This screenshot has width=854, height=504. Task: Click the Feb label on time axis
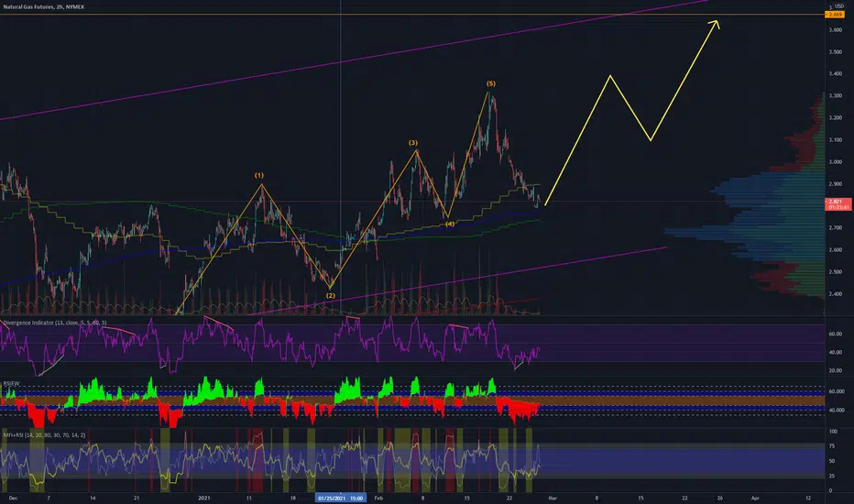378,498
